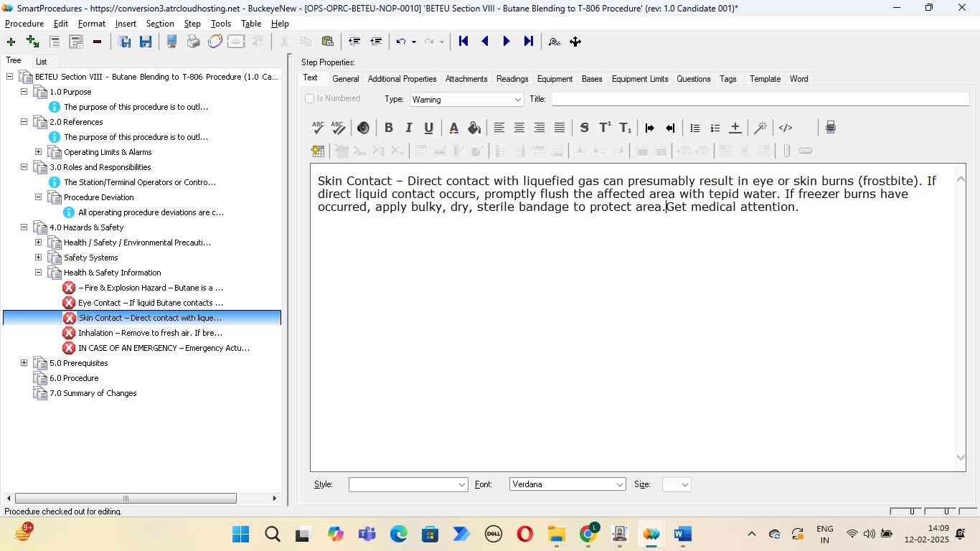Apply strikethrough formatting to text
Image resolution: width=980 pixels, height=551 pixels.
tap(584, 128)
